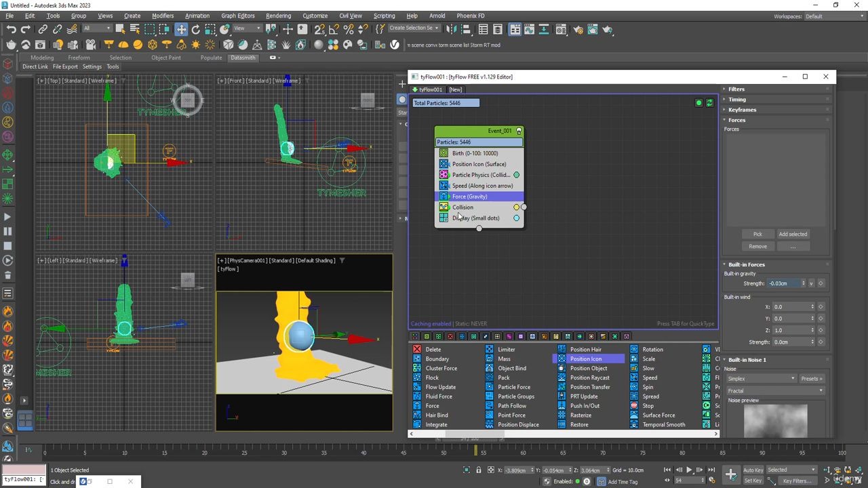Click the Key Filters button
This screenshot has width=868, height=488.
point(797,481)
